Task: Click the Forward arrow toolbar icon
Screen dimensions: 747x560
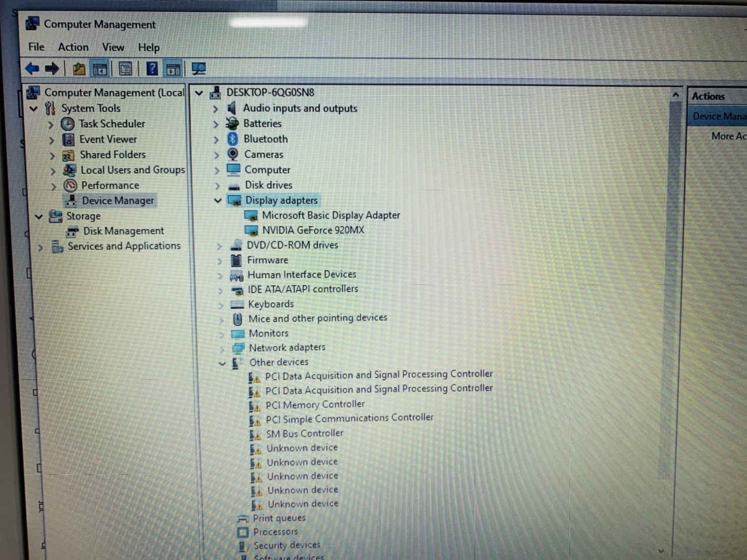Action: point(52,69)
